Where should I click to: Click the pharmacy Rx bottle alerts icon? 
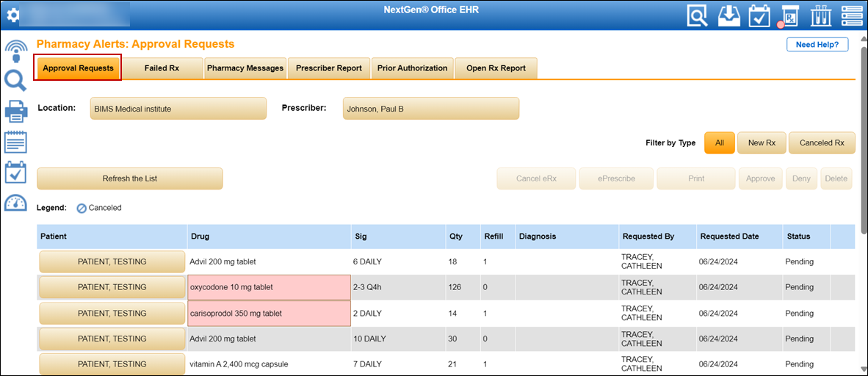[790, 15]
